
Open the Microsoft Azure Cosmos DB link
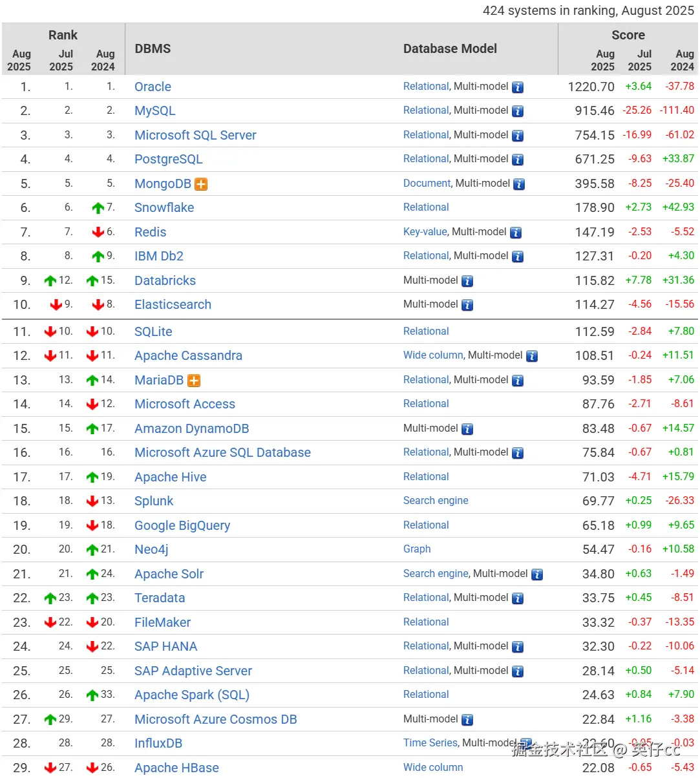[216, 719]
